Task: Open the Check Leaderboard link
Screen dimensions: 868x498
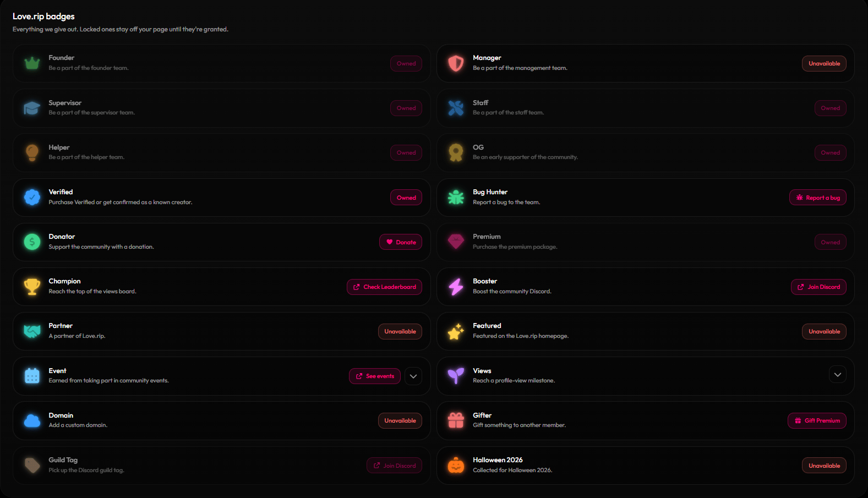Action: click(384, 287)
